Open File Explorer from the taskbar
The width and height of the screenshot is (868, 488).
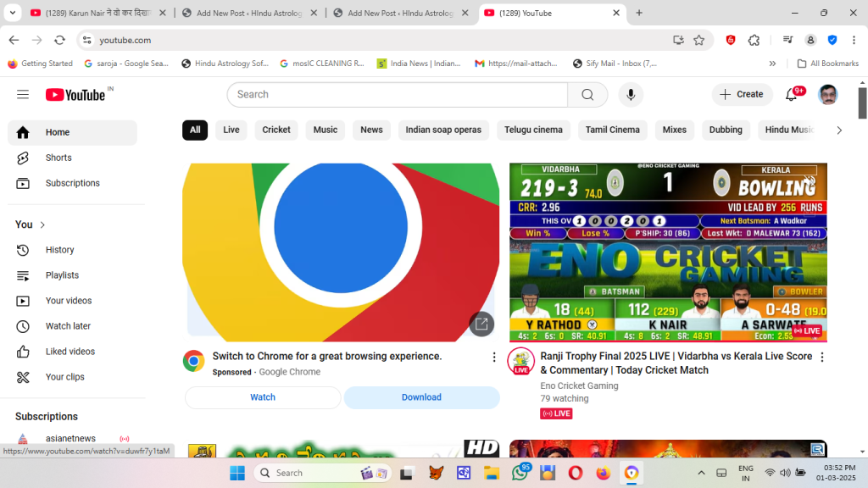[x=492, y=473]
